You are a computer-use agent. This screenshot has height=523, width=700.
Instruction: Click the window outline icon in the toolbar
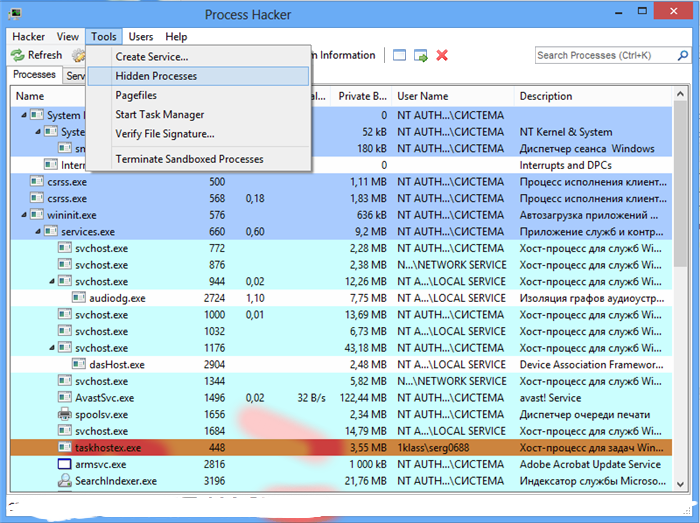click(x=399, y=55)
